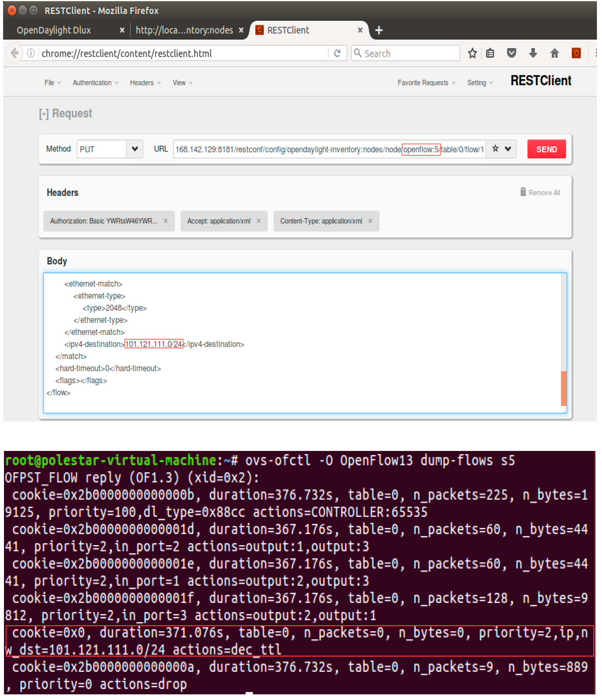Switch to the OpenDaylight Dlux tab
Viewport: 602px width, 700px height.
[x=54, y=31]
